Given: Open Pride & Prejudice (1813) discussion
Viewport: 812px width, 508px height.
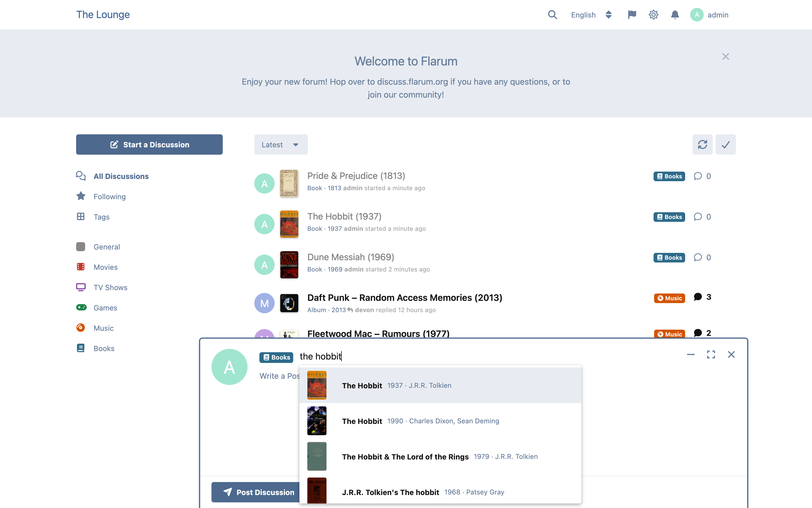Looking at the screenshot, I should 356,176.
